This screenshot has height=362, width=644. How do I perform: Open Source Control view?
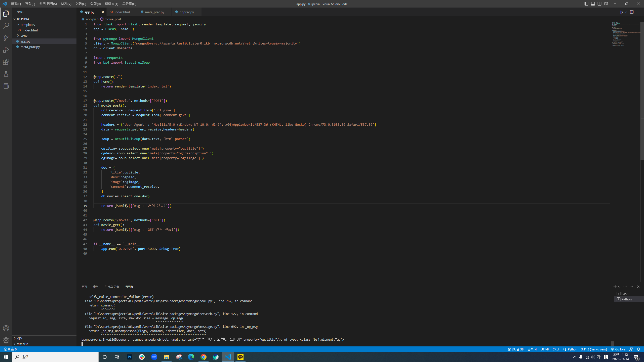tap(6, 38)
